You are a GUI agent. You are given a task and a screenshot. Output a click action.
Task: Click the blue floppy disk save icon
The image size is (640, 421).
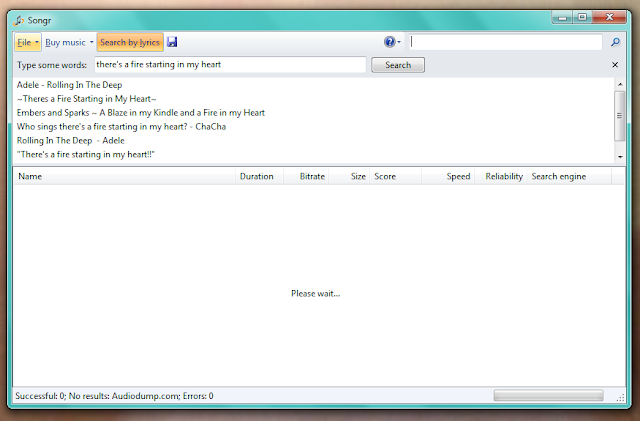(x=172, y=42)
